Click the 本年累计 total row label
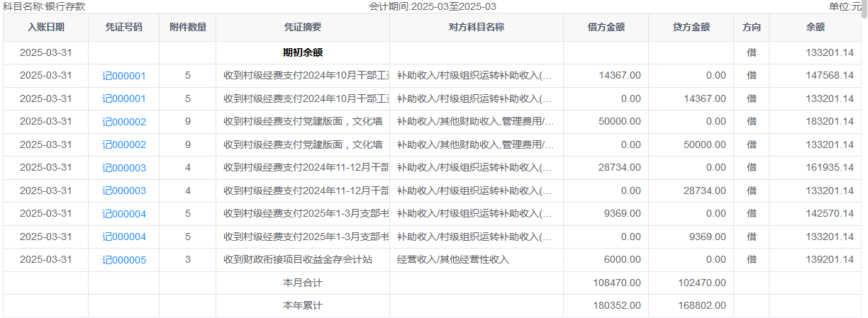The width and height of the screenshot is (868, 318). pyautogui.click(x=302, y=306)
